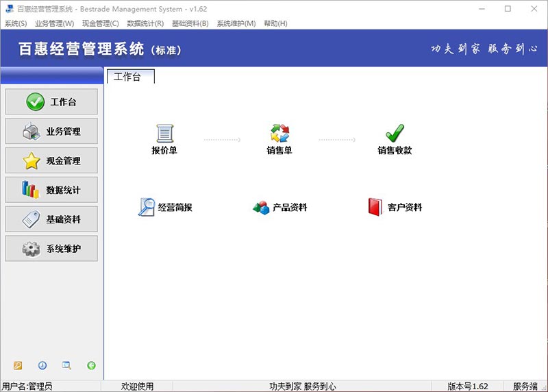Open the 销售单 sales order shortcut
Viewport: 548px width, 392px height.
[279, 140]
